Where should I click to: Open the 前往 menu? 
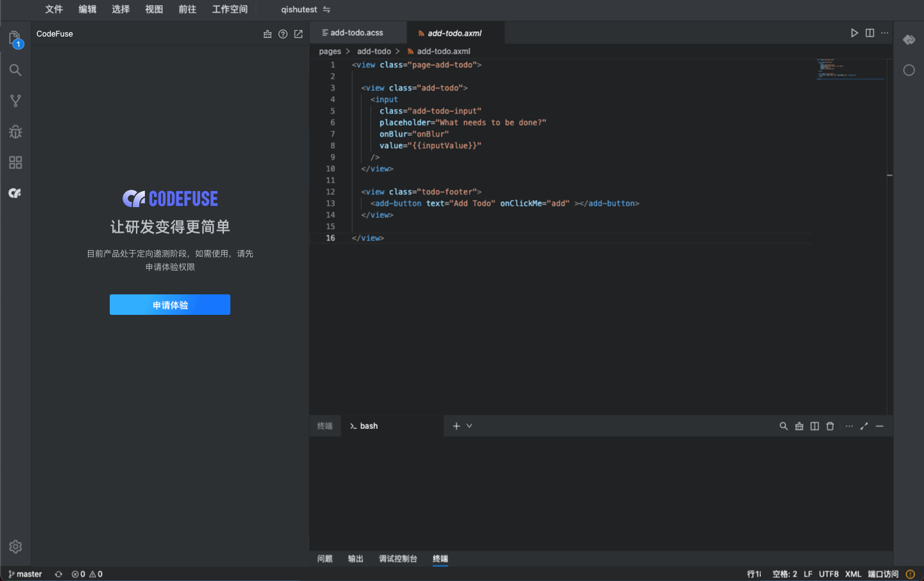coord(187,9)
